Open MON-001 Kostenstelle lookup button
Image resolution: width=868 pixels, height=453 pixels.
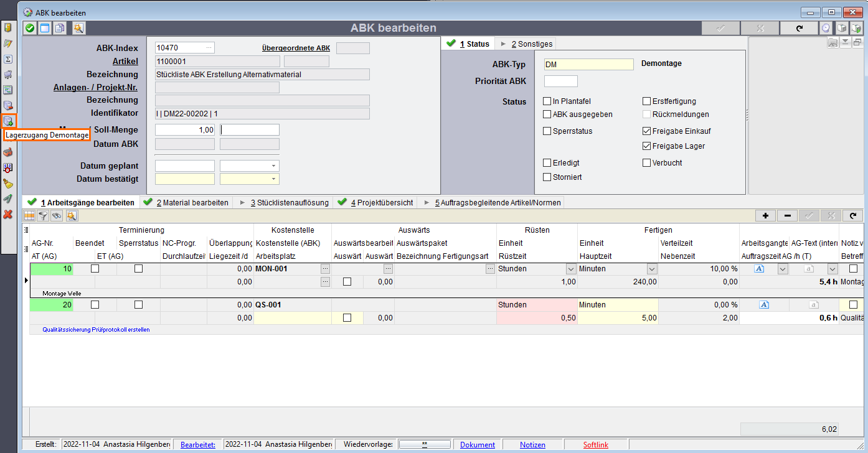pyautogui.click(x=325, y=269)
